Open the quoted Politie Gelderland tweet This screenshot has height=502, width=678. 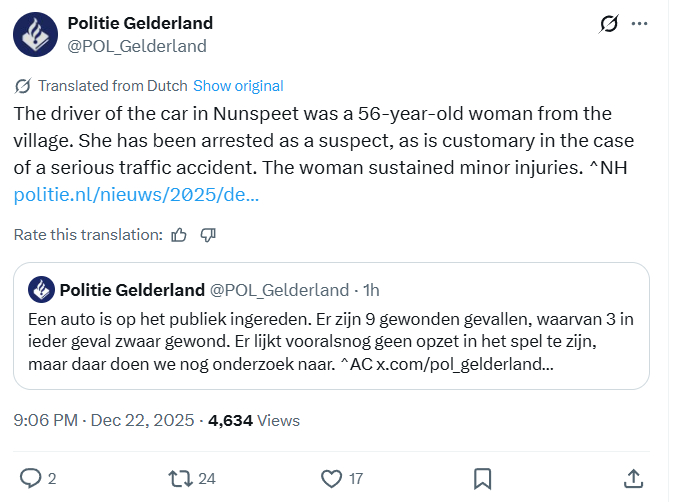click(330, 340)
